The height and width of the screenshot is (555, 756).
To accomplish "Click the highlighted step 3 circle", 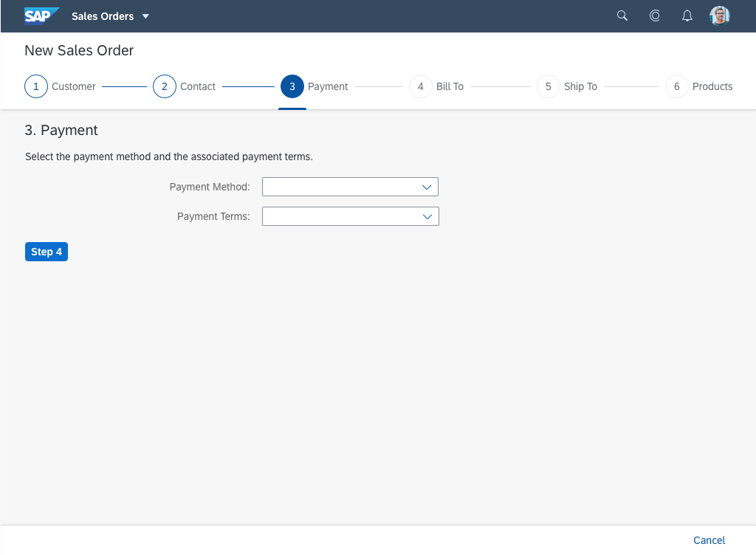I will [292, 86].
